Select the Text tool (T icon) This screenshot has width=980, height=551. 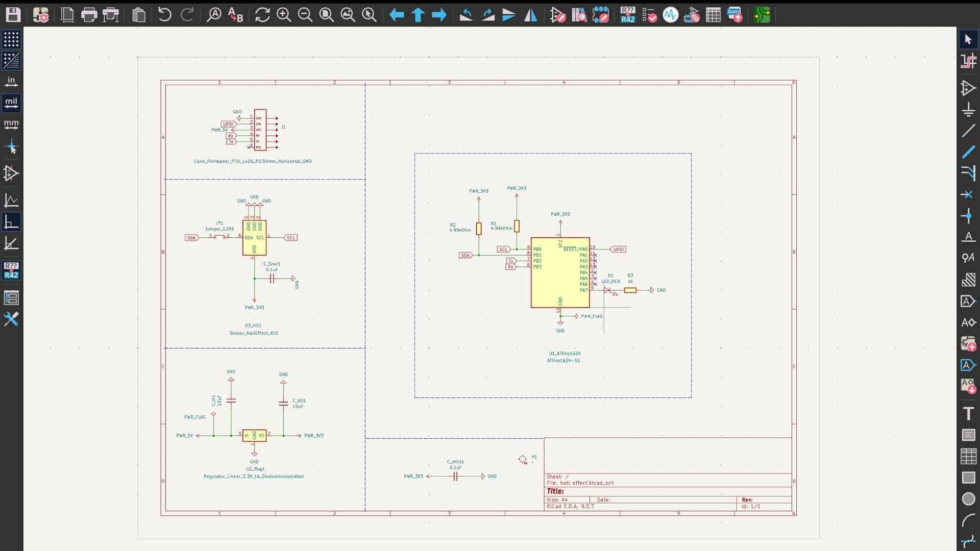point(968,413)
